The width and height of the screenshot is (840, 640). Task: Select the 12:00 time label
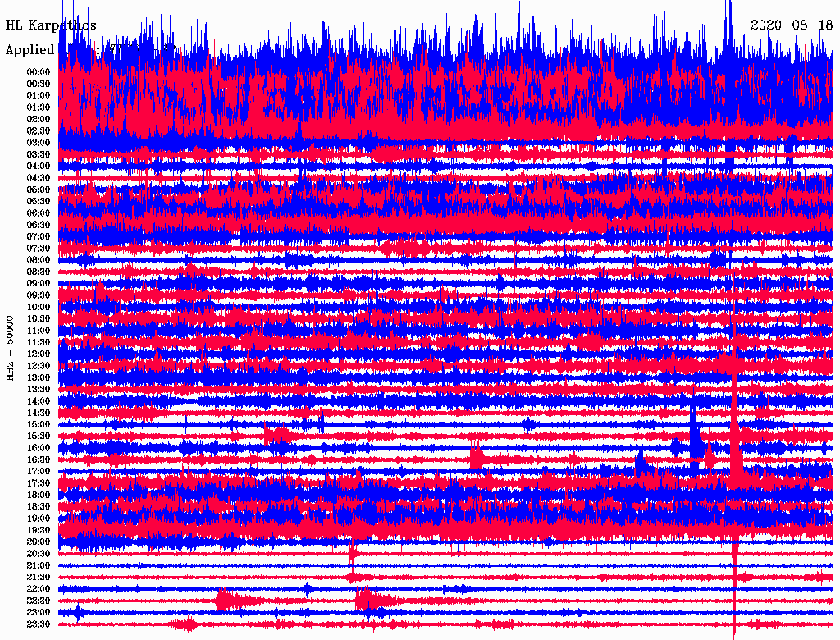pos(39,354)
